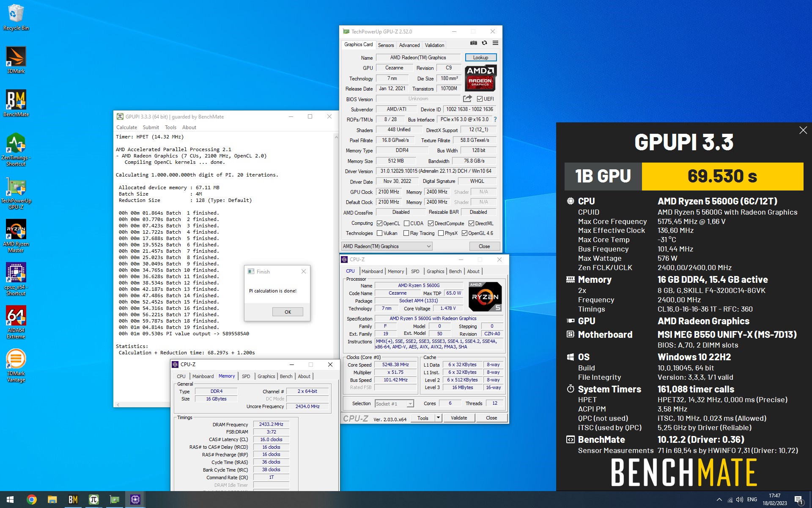Open the cpuz_x64 shortcut on desktop
812x508 pixels.
click(16, 279)
